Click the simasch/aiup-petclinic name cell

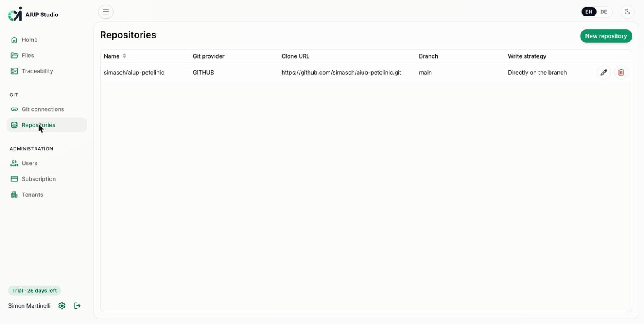[134, 73]
